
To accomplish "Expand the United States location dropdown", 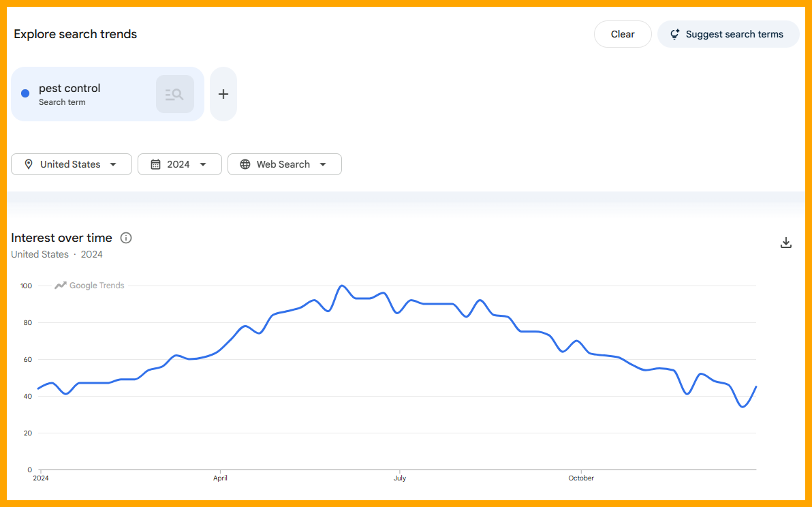I will [71, 164].
